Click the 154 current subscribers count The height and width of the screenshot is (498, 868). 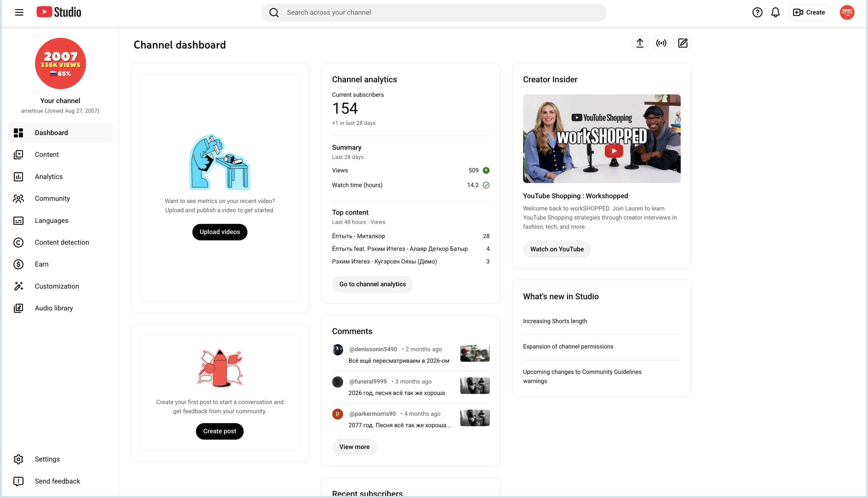[345, 108]
